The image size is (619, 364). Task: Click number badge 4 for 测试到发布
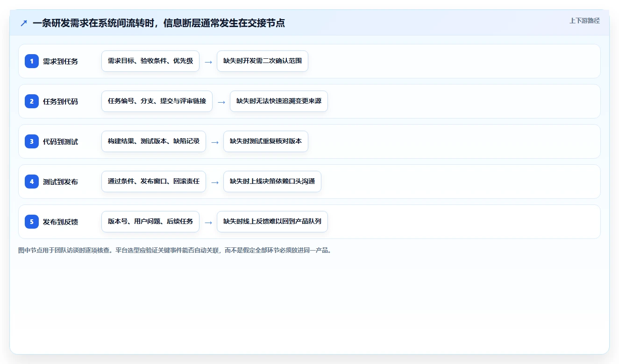coord(32,182)
